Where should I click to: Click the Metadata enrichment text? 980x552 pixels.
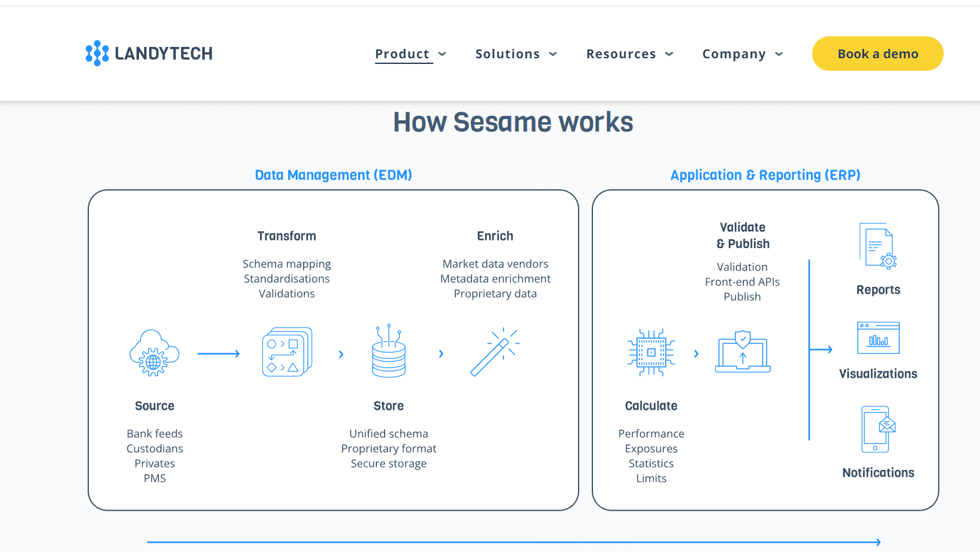(x=495, y=279)
